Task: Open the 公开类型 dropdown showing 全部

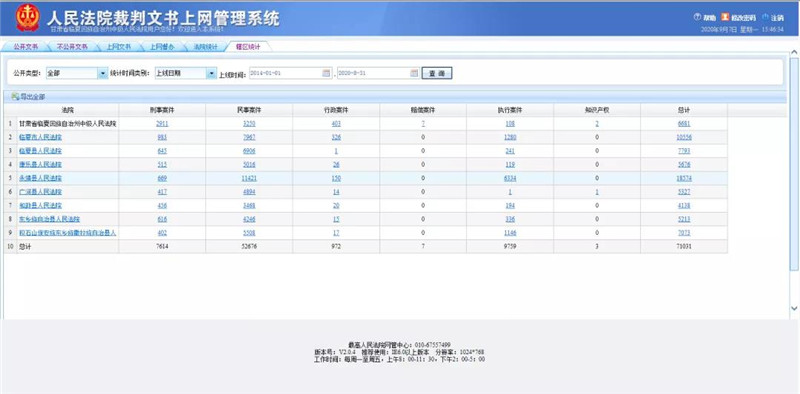Action: coord(102,73)
